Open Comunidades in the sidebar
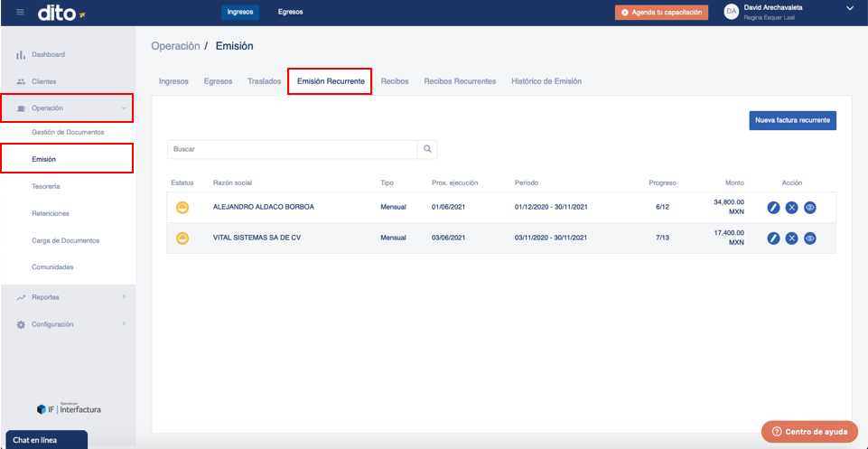Viewport: 868px width, 449px height. [x=52, y=267]
